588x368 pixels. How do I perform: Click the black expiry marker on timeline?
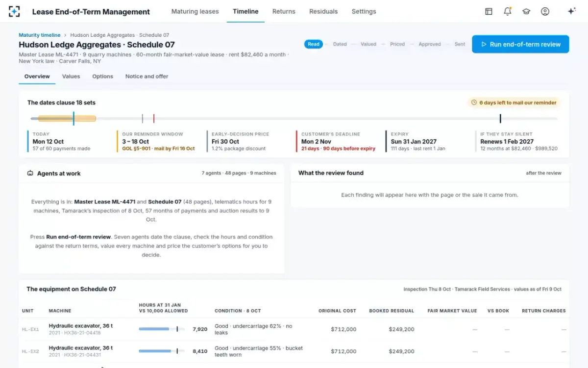point(500,118)
